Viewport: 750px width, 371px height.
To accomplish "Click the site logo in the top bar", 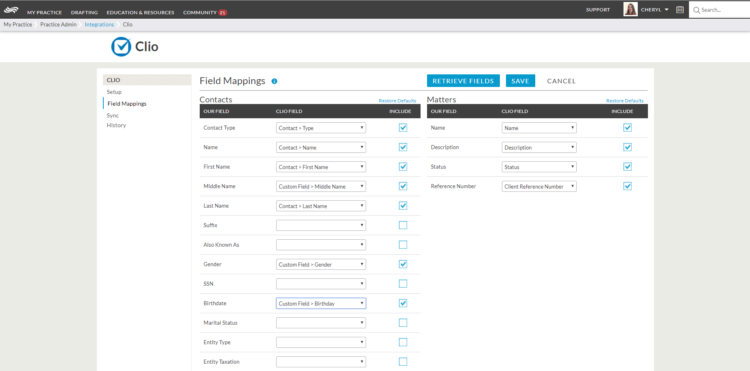I will pyautogui.click(x=11, y=10).
